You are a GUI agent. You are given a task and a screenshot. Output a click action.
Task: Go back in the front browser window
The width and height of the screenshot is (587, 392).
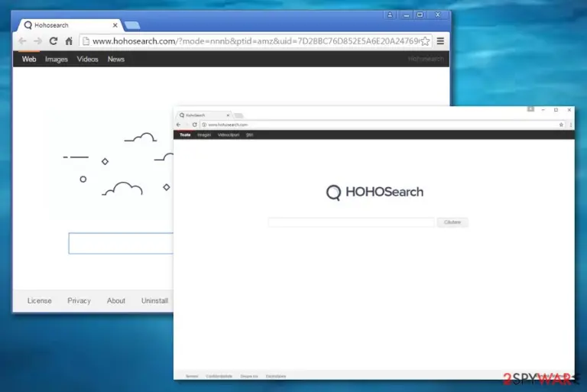179,125
